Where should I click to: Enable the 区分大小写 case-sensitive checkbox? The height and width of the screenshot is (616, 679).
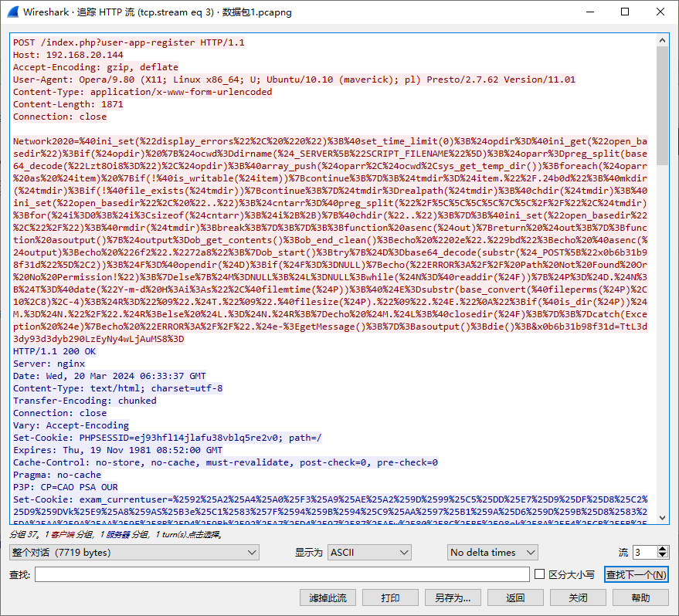541,574
